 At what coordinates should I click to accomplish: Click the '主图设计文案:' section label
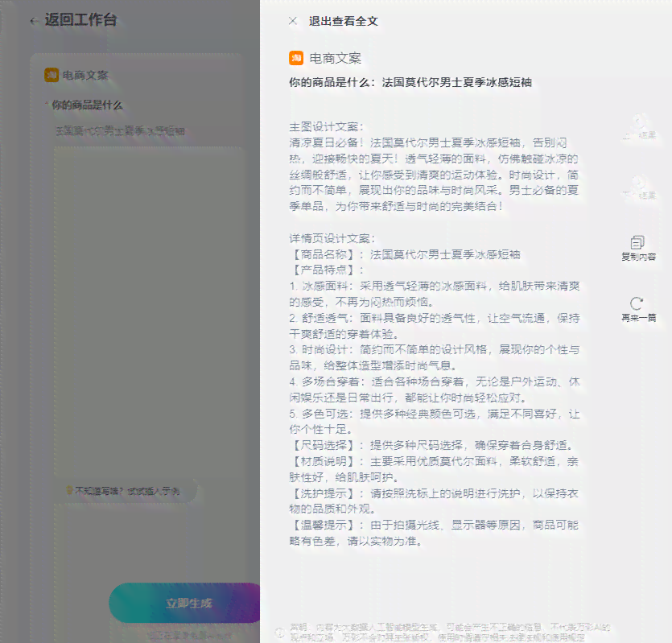click(326, 127)
